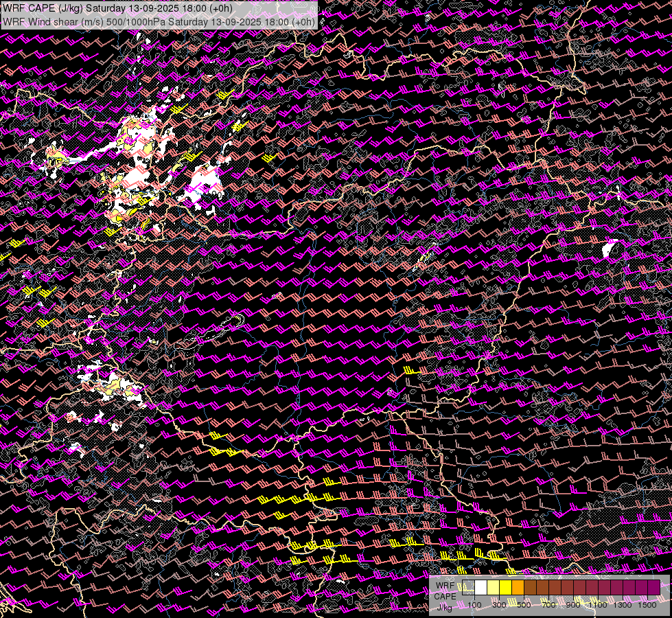The height and width of the screenshot is (618, 672).
Task: Click the WRF Wind shear title line
Action: click(x=159, y=22)
